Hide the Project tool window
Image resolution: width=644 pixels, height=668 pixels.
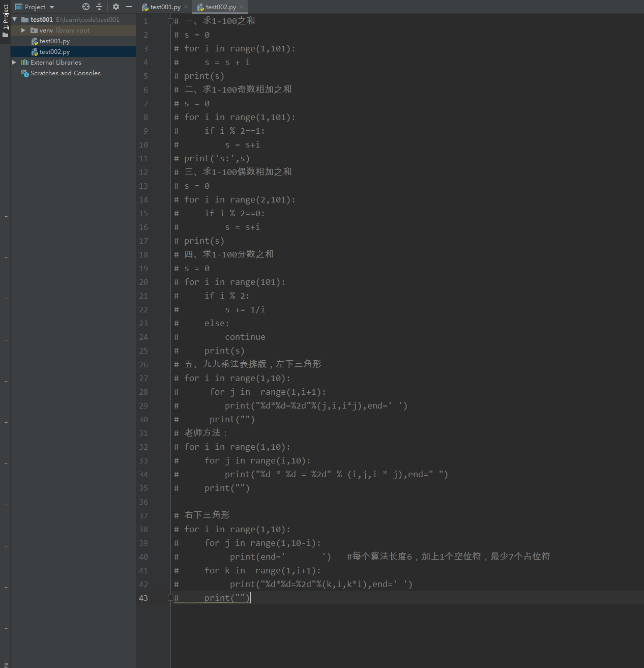[x=129, y=7]
